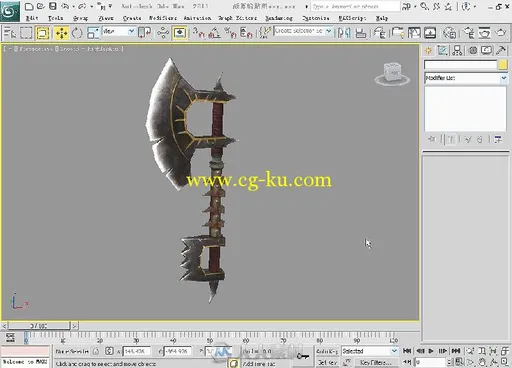This screenshot has height=368, width=512.
Task: Click the Save File icon
Action: click(x=53, y=6)
